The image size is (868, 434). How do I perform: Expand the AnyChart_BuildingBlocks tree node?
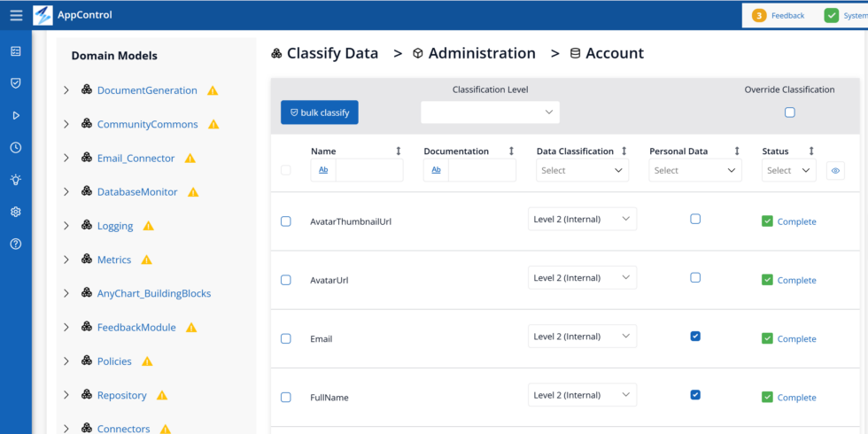[66, 293]
